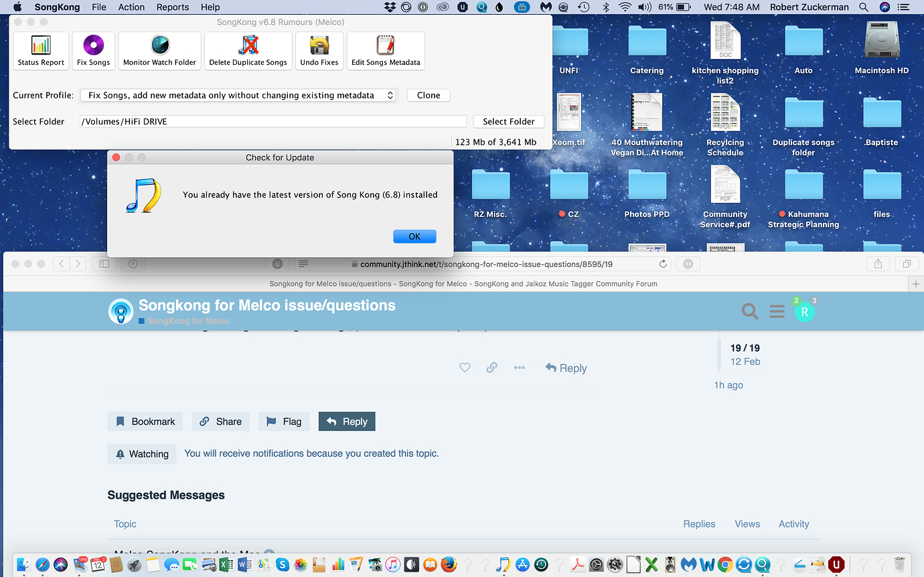Toggle Safari sidebar icon
The height and width of the screenshot is (577, 924).
pyautogui.click(x=104, y=264)
